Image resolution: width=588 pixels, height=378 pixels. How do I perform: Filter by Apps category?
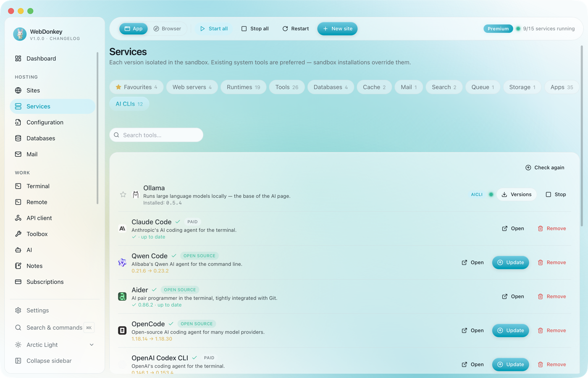click(562, 87)
